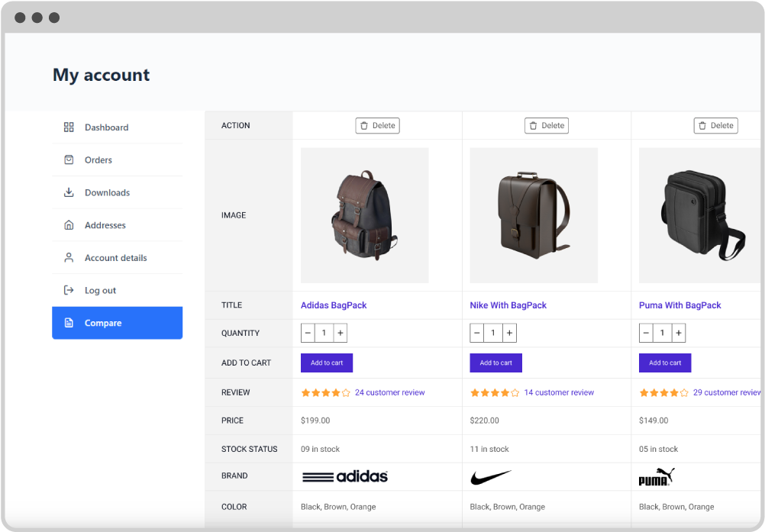Image resolution: width=765 pixels, height=532 pixels.
Task: Click the QUANTITY row label
Action: 240,333
